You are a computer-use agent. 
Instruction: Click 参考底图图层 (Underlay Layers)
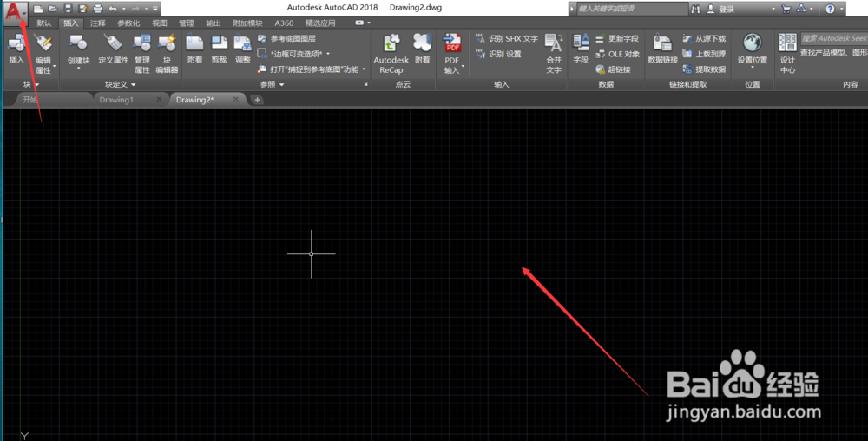286,39
